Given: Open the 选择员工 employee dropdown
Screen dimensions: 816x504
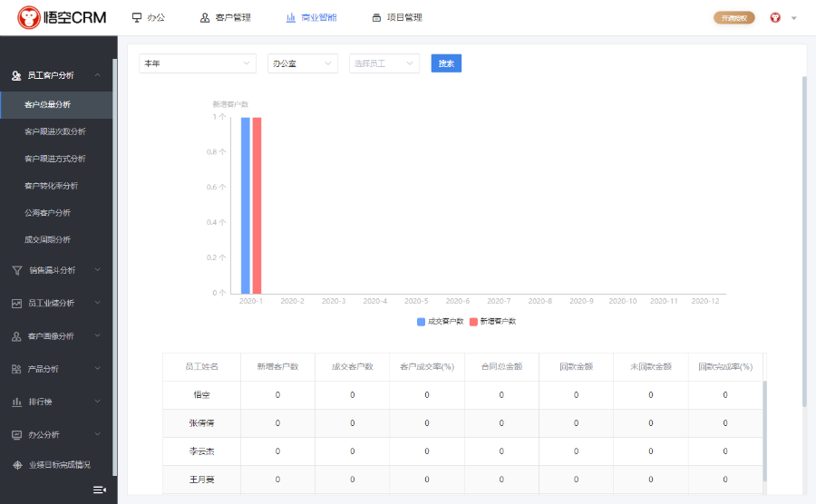Looking at the screenshot, I should tap(384, 63).
